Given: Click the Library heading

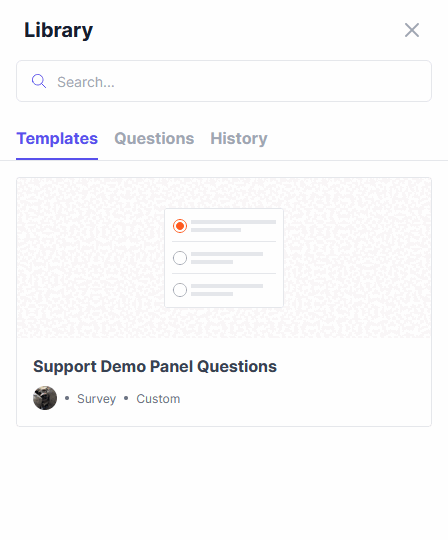Looking at the screenshot, I should coord(59,30).
